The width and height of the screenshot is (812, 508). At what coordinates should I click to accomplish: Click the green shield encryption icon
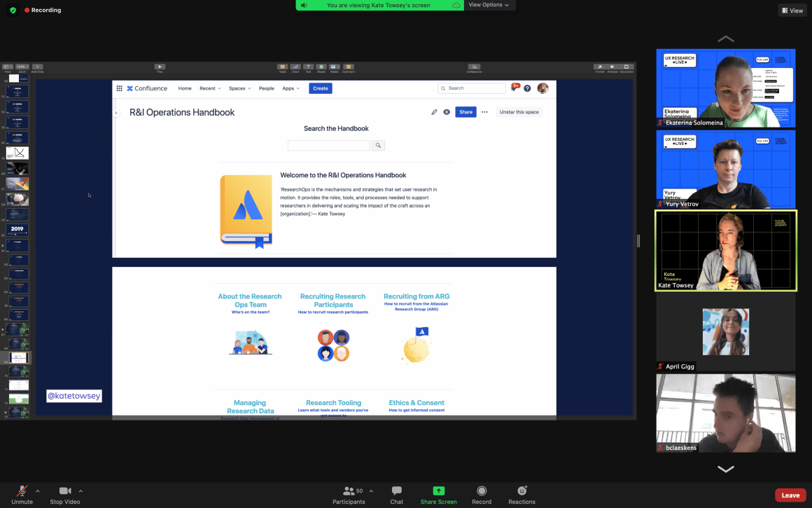pyautogui.click(x=13, y=10)
